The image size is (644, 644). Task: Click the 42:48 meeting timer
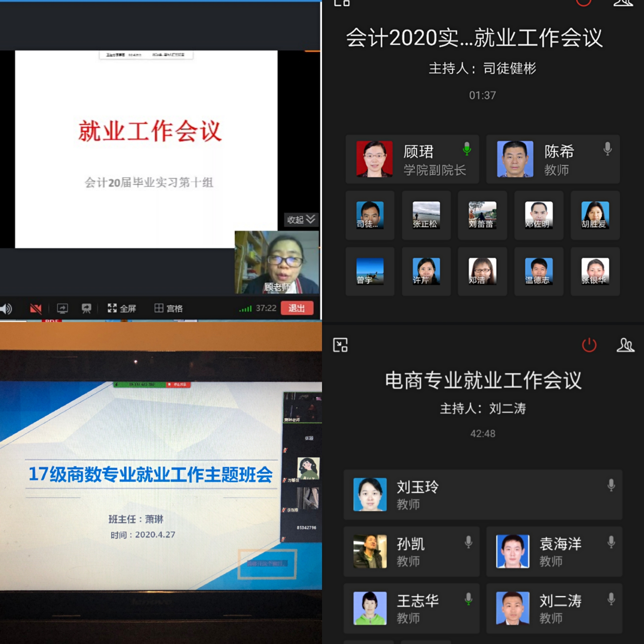[x=483, y=434]
